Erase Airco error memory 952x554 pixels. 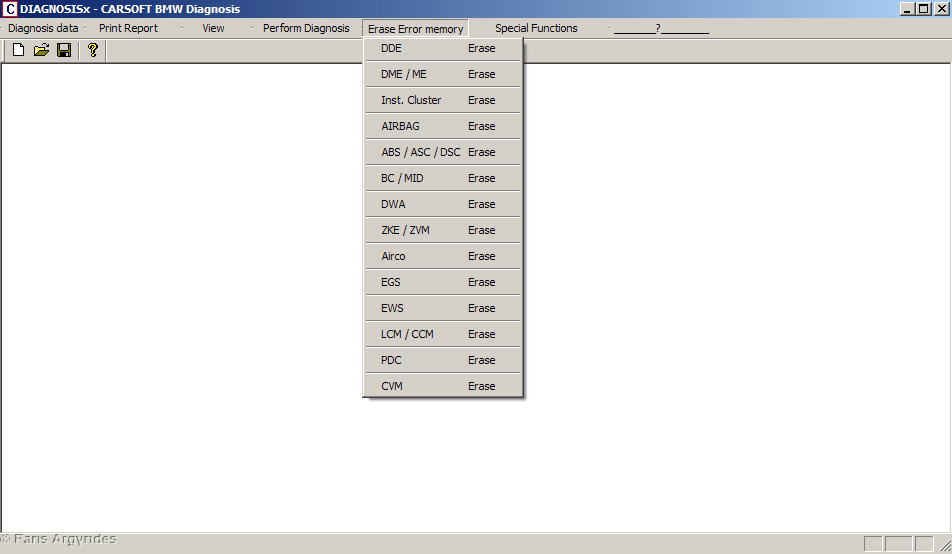point(443,256)
